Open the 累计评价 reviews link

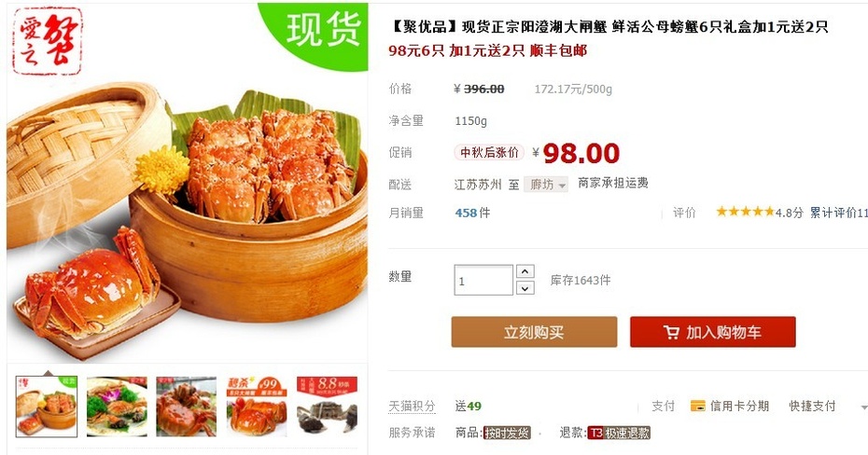[838, 213]
